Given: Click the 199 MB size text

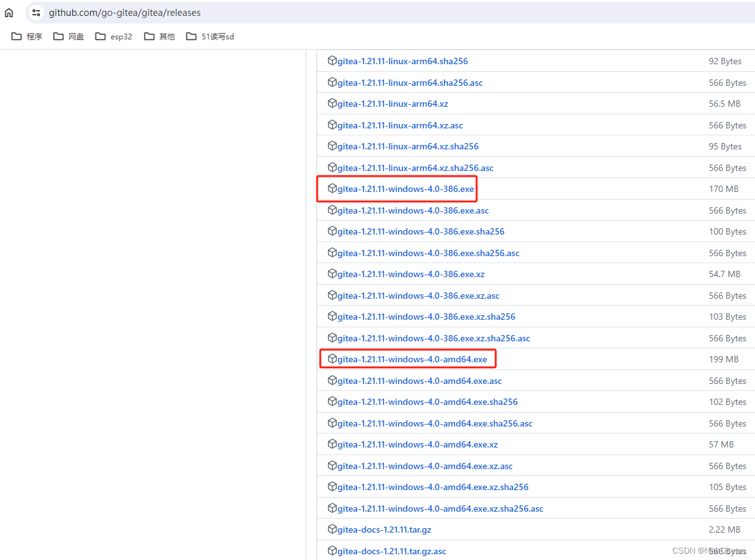Looking at the screenshot, I should 723,360.
